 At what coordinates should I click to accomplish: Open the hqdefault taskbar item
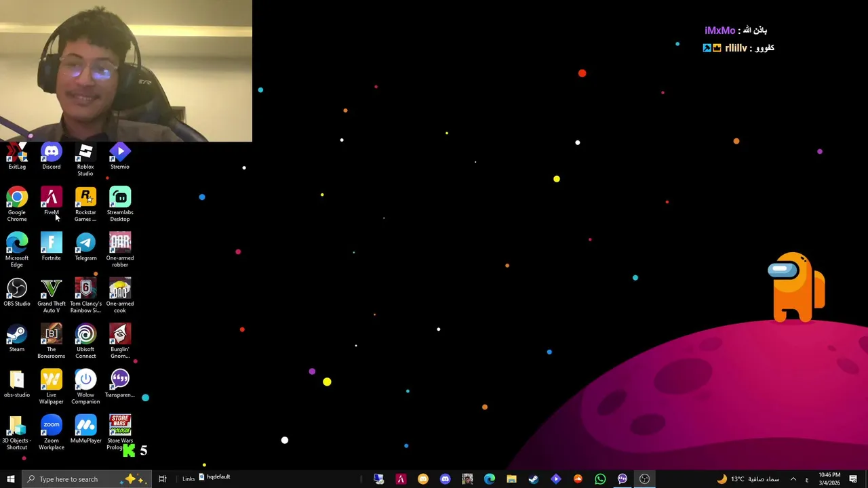coord(214,477)
